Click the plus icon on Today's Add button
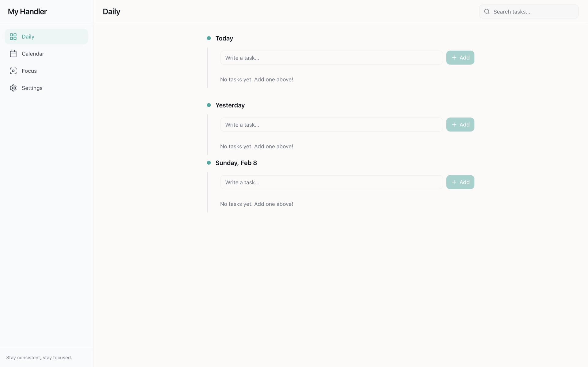588x367 pixels. coord(454,58)
